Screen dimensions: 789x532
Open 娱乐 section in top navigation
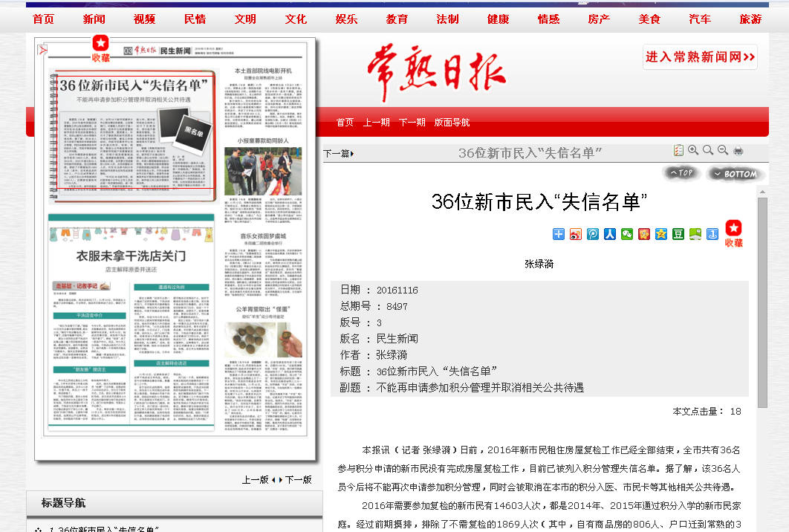pyautogui.click(x=347, y=19)
